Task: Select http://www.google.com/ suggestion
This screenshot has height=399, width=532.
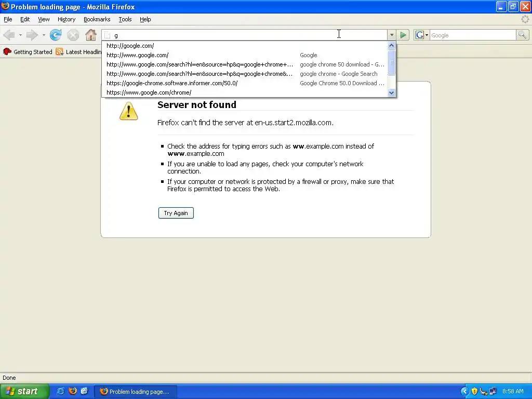Action: click(x=245, y=55)
